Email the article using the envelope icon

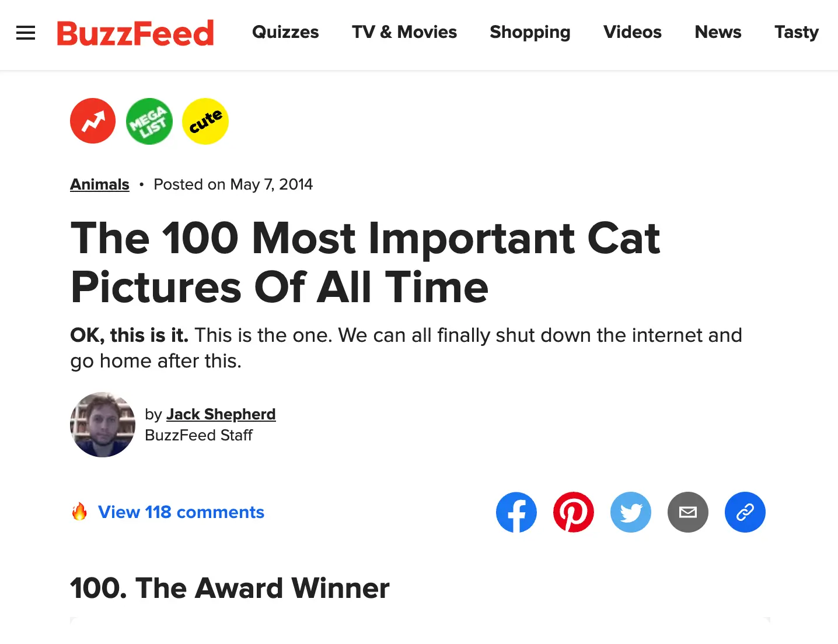(x=687, y=512)
